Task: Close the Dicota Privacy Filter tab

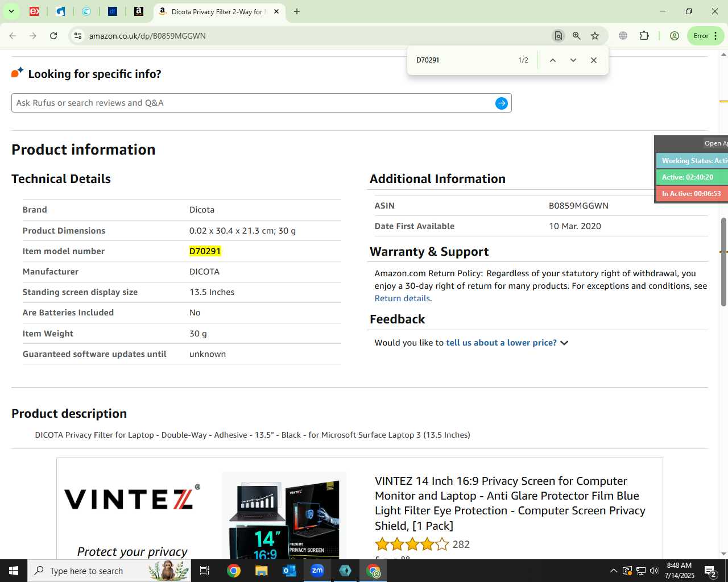Action: tap(276, 11)
